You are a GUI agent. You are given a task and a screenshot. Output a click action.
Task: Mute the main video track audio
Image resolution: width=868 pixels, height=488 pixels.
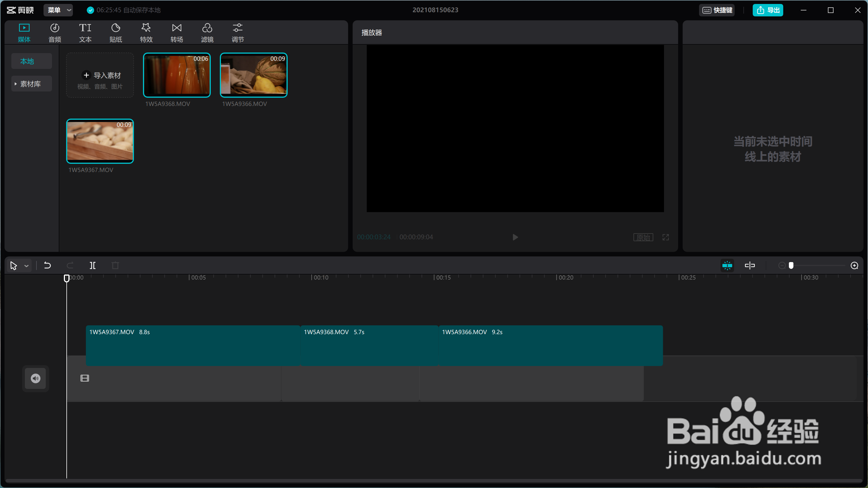[36, 378]
